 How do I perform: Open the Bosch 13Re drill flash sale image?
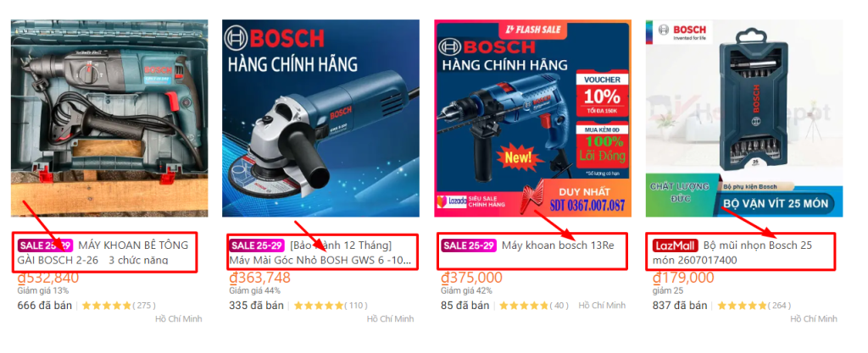tap(532, 119)
